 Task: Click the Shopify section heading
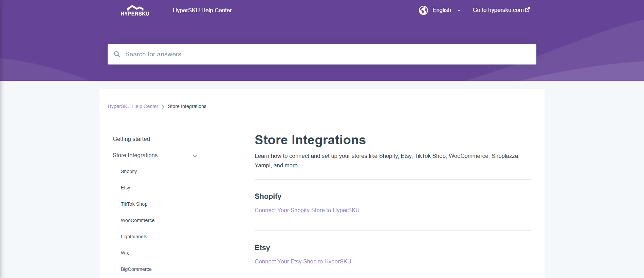coord(268,196)
